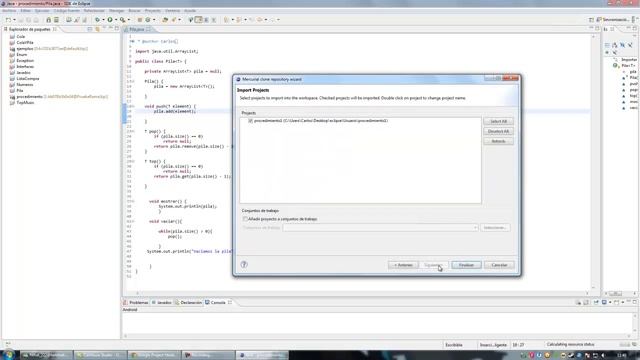Select the TopMusic project in explorer

coord(25,103)
